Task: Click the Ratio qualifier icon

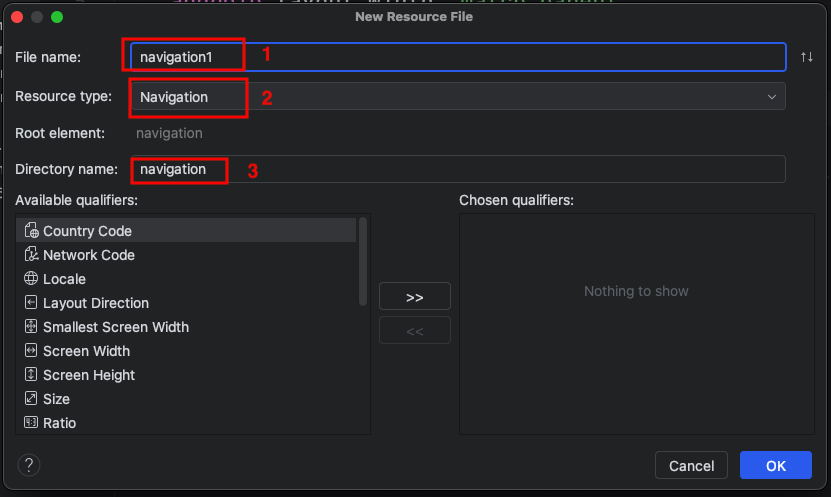Action: coord(31,423)
